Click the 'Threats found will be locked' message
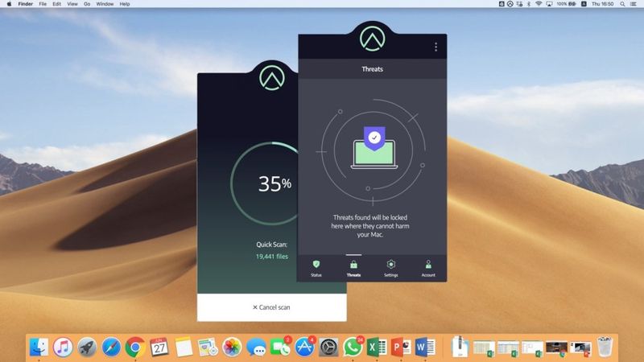Screen dimensions: 644x362 tap(370, 226)
